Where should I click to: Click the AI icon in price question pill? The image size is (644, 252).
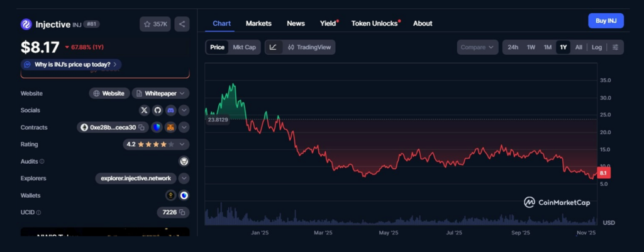coord(28,65)
